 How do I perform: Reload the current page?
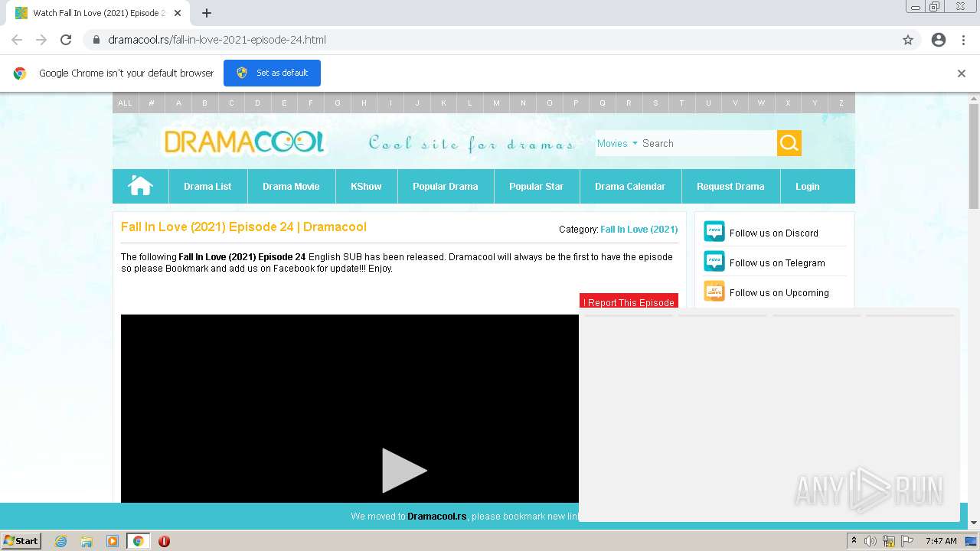tap(66, 40)
